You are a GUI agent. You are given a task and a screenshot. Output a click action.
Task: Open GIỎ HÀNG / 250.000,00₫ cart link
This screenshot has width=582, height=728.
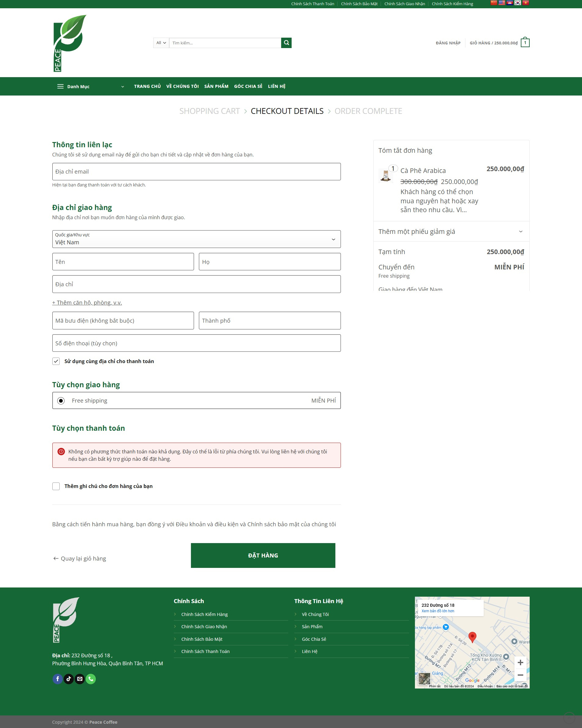tap(494, 43)
